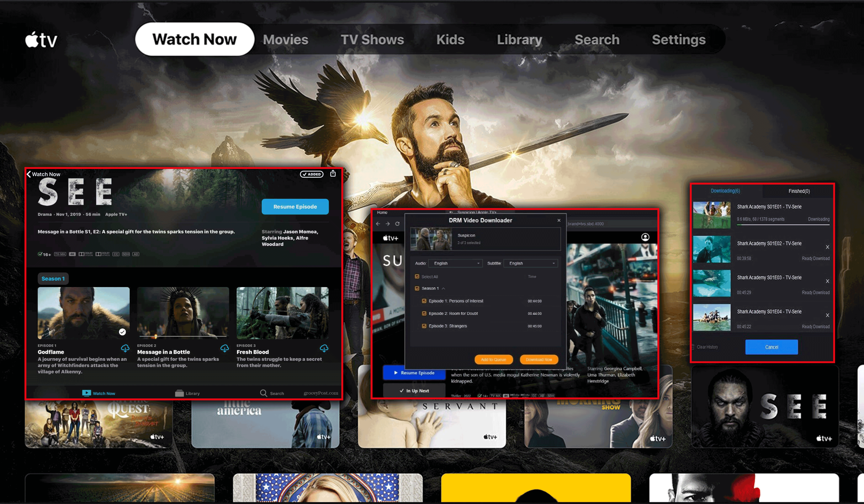Open the Godflame episode thumbnail
Viewport: 864px width, 504px height.
(x=84, y=313)
